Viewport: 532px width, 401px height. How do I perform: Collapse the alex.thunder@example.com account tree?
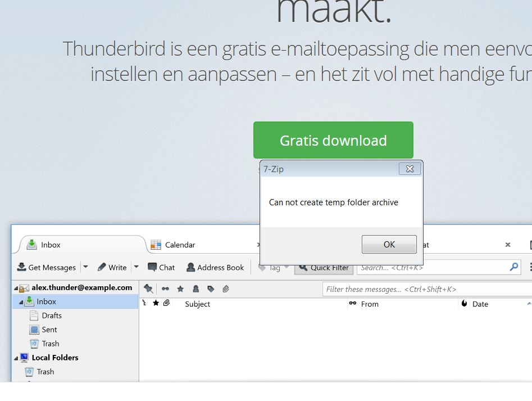tap(15, 287)
